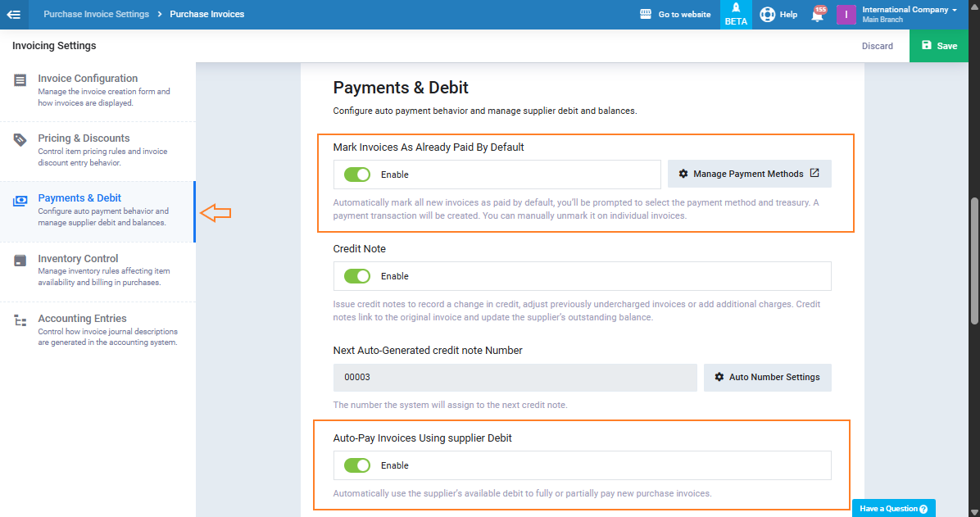980x517 pixels.
Task: Click the Help lifebuoy icon
Action: (767, 15)
